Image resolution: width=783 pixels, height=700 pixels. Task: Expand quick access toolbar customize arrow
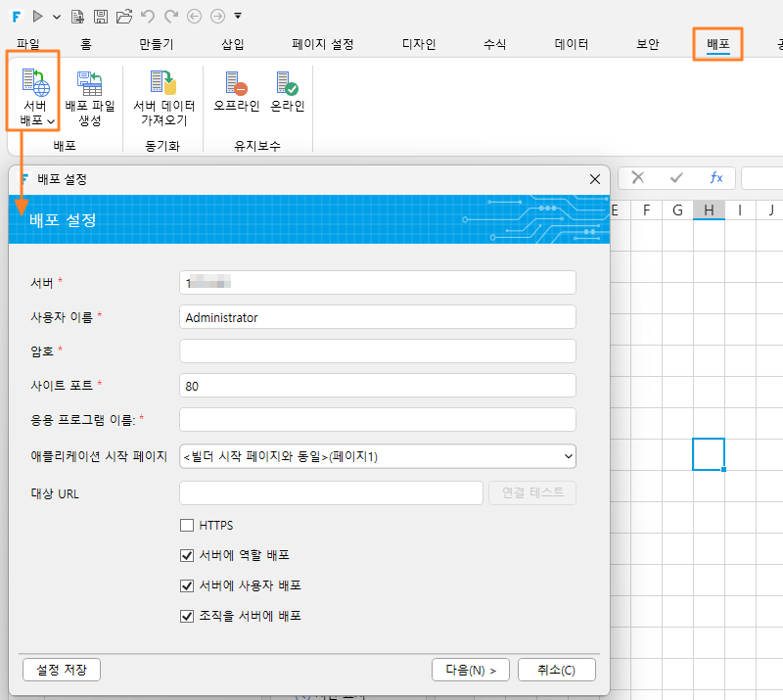click(238, 16)
